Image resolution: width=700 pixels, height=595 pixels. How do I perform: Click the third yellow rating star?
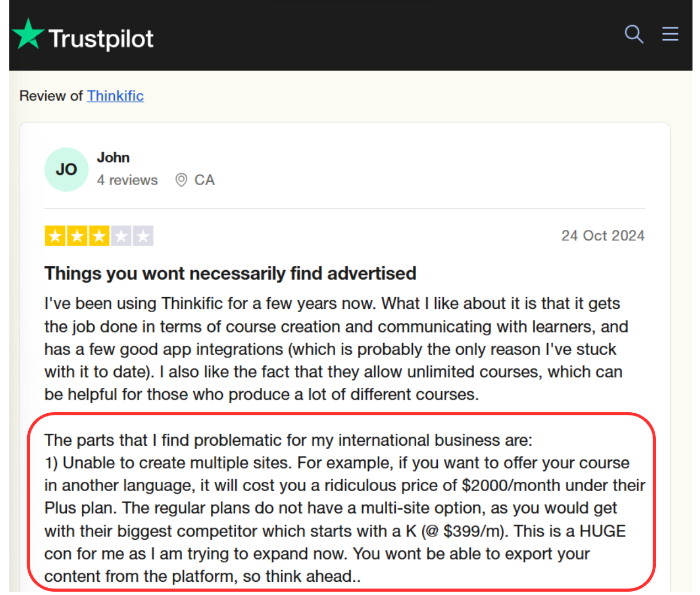pyautogui.click(x=99, y=236)
